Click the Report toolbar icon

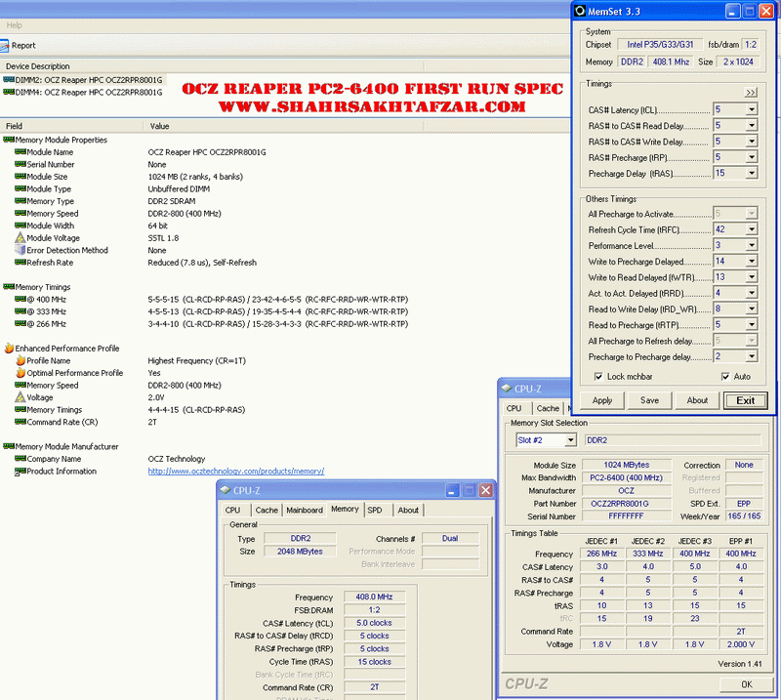pyautogui.click(x=5, y=46)
